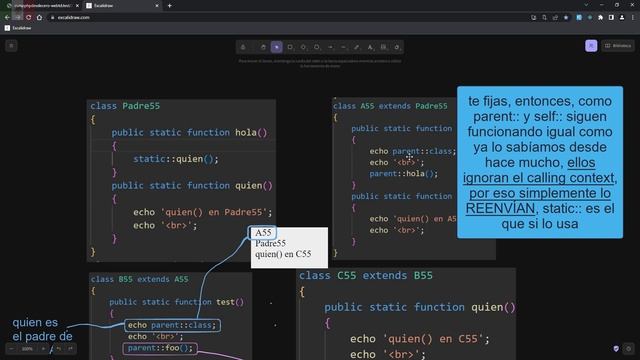
Task: Select the white output box showing Padre55
Action: pos(289,247)
